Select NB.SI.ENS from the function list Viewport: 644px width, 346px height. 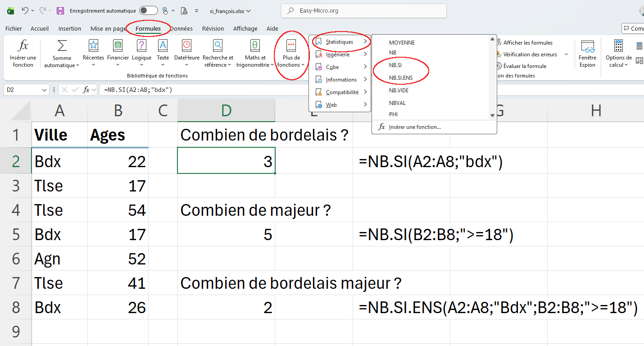click(x=400, y=77)
